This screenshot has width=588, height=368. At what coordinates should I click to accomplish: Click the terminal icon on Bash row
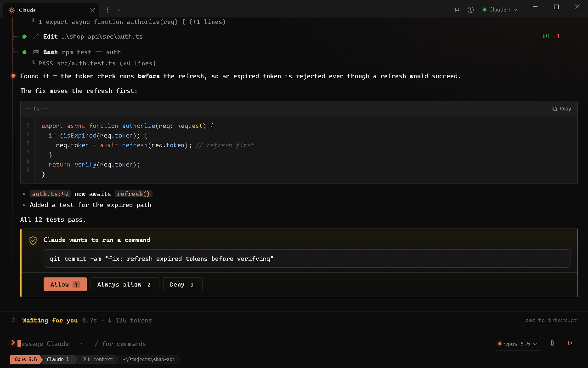36,52
